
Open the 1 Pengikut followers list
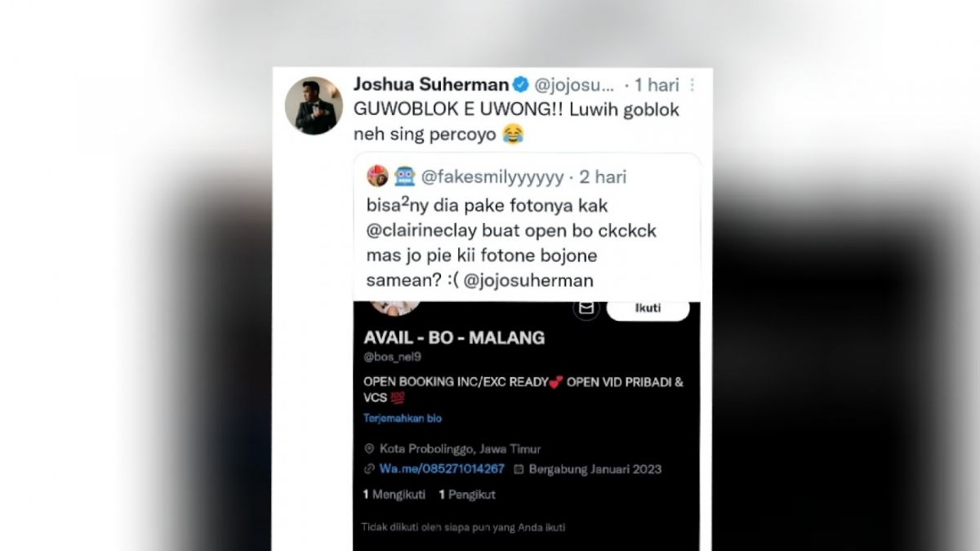[x=466, y=495]
